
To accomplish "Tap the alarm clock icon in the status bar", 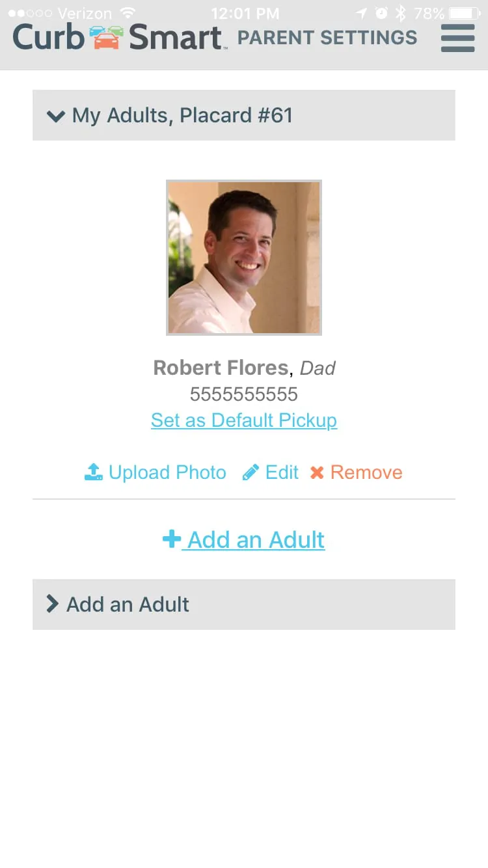I will tap(383, 12).
